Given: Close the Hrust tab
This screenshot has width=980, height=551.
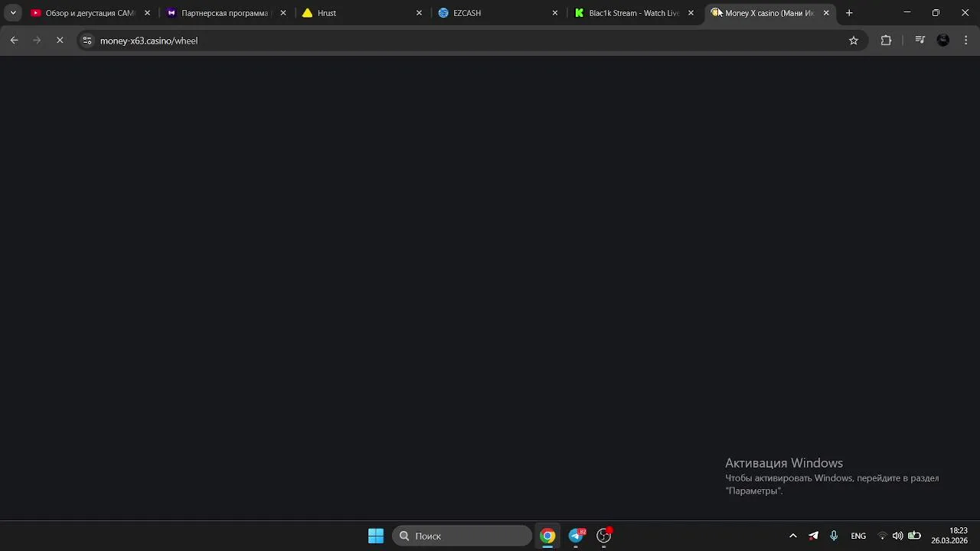Looking at the screenshot, I should pos(419,13).
